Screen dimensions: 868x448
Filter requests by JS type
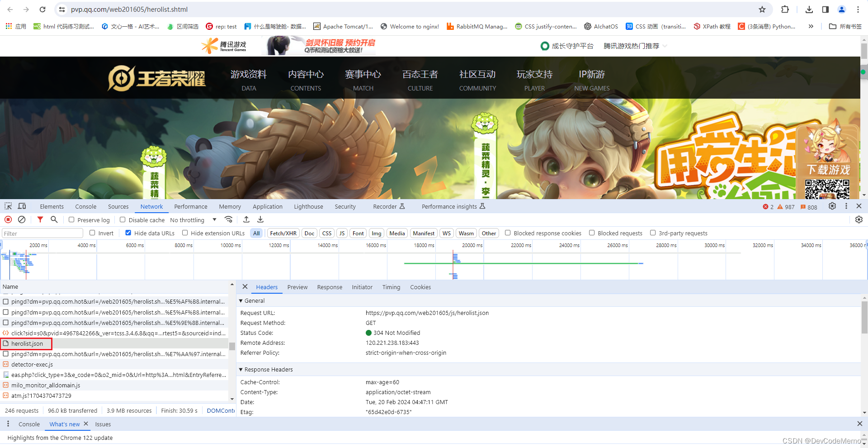(x=342, y=234)
